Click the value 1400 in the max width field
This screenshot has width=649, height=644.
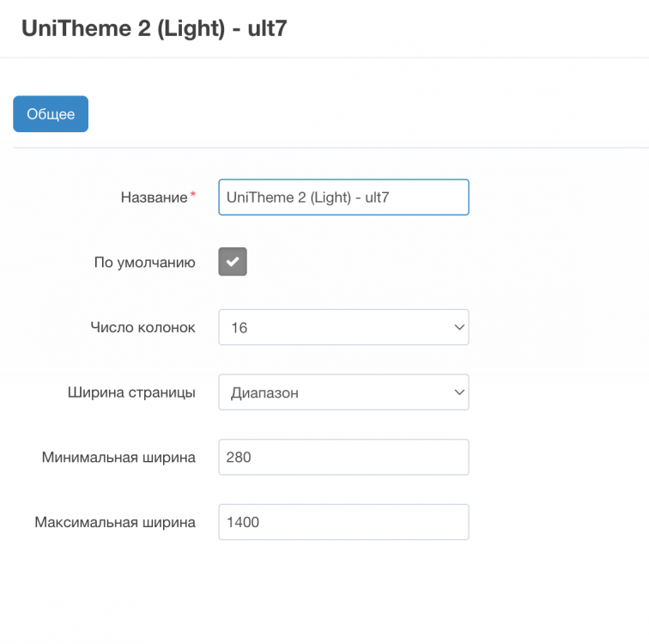(x=243, y=522)
